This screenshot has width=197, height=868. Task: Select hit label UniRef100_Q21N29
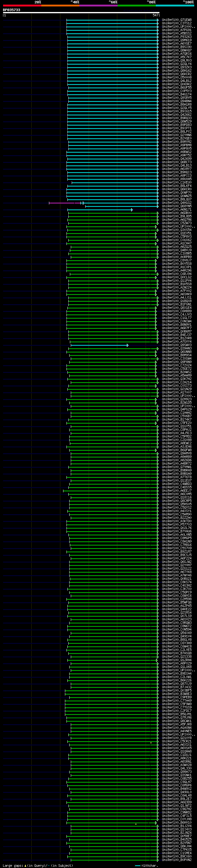click(x=176, y=389)
